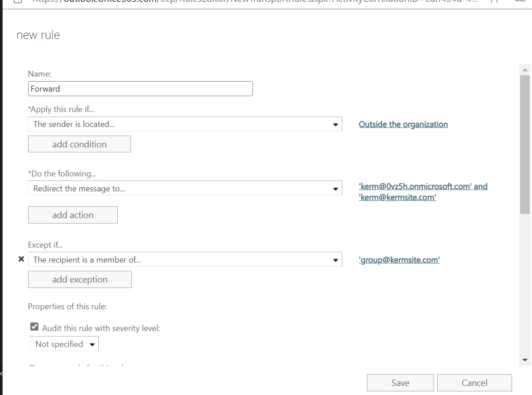The width and height of the screenshot is (532, 395).
Task: Open the 'group@kermsite.com' link
Action: point(399,260)
